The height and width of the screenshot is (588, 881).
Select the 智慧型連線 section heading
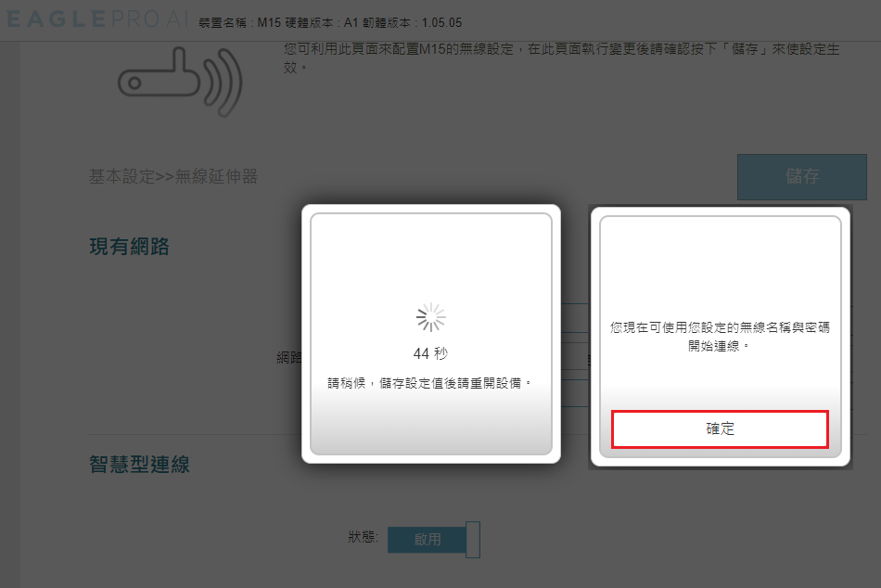tap(139, 465)
